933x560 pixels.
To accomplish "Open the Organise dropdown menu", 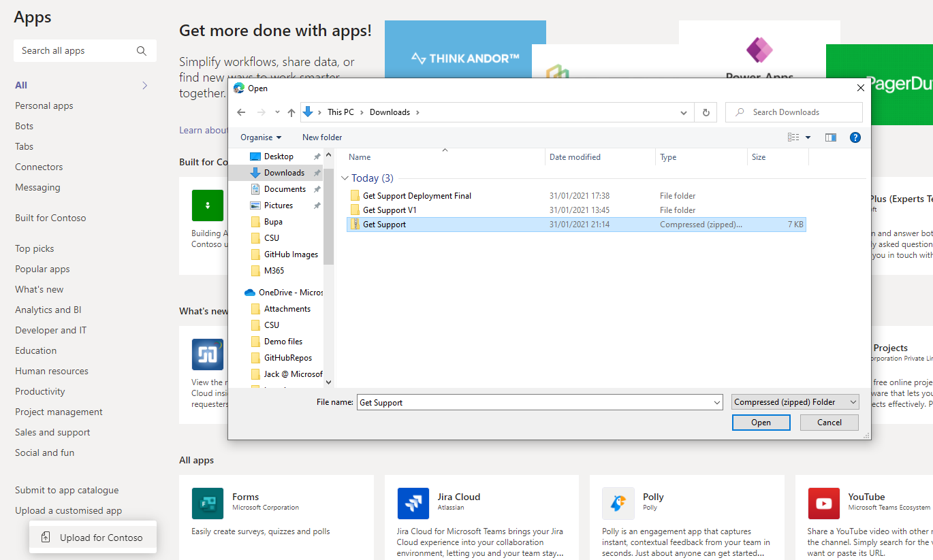I will pyautogui.click(x=261, y=137).
